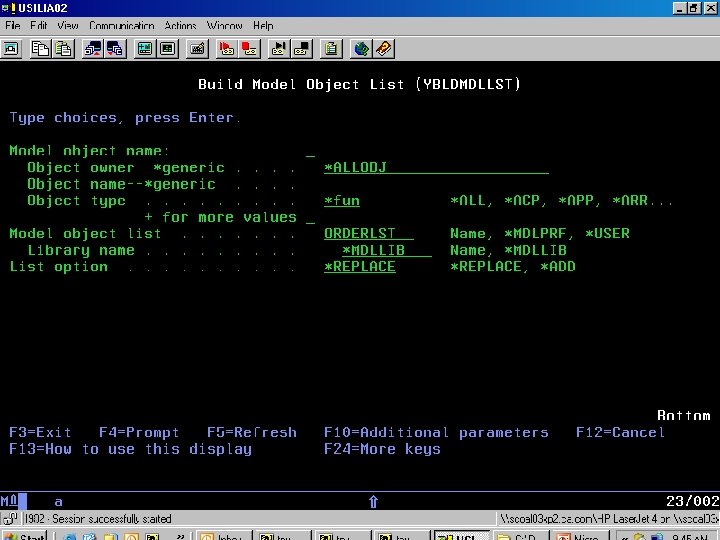Click the '*ALL, *ACP, *APP, *ARR...' text
Screen dimensions: 720x540
pyautogui.click(x=562, y=201)
